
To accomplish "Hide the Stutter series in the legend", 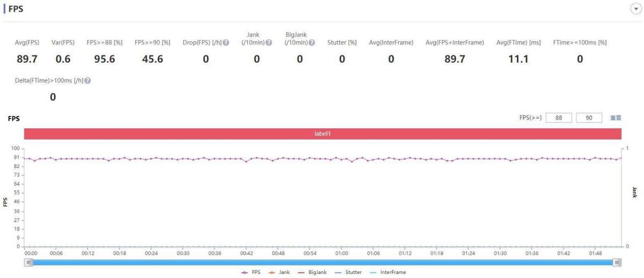I will pyautogui.click(x=348, y=272).
